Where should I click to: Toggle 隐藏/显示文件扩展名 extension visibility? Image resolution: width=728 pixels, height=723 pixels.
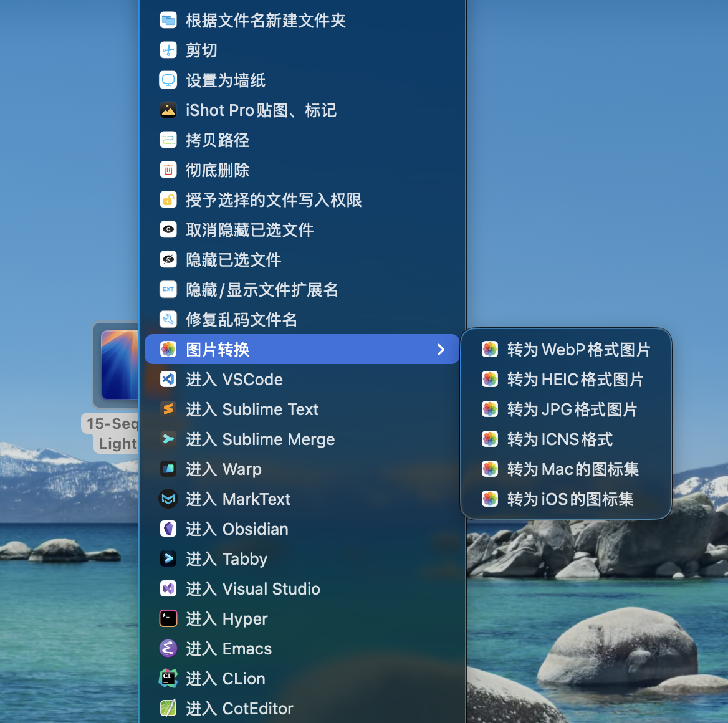pos(262,290)
